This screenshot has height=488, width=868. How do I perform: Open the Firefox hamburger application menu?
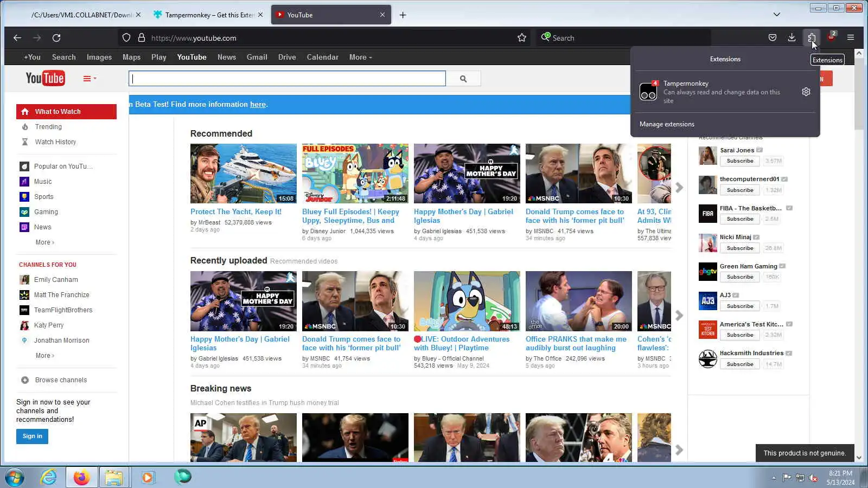coord(851,38)
